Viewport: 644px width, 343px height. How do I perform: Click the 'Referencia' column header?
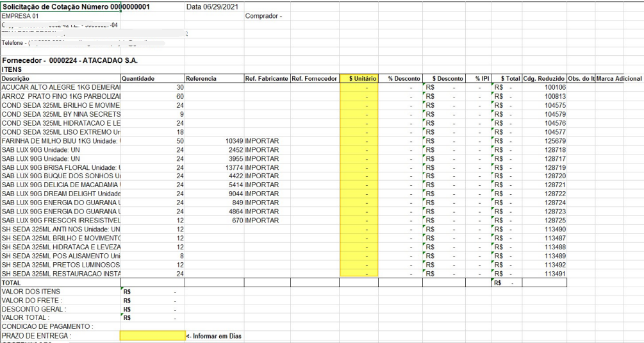[x=215, y=78]
